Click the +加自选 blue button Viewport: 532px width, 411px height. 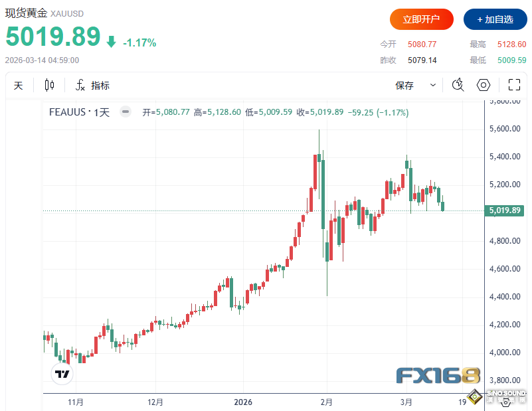(495, 19)
